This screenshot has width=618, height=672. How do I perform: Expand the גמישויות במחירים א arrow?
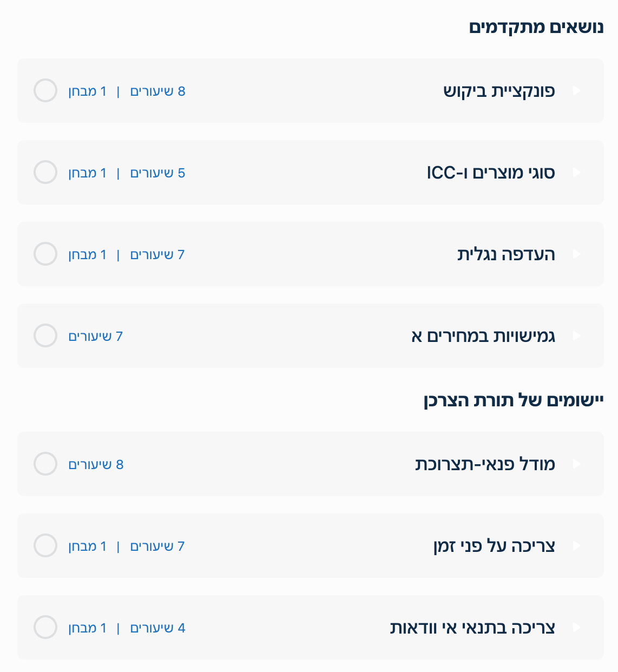[x=576, y=336]
